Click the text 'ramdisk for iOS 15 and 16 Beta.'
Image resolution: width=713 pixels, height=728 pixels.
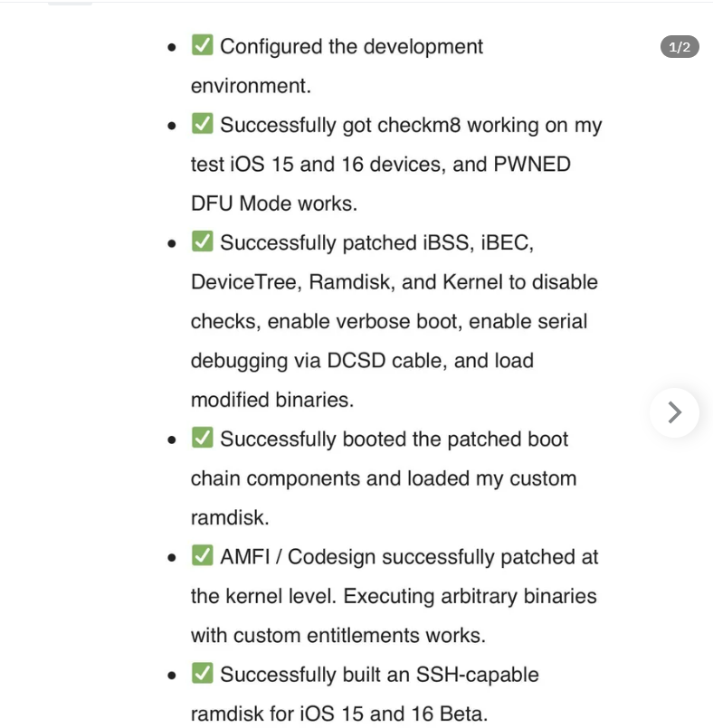pos(339,714)
